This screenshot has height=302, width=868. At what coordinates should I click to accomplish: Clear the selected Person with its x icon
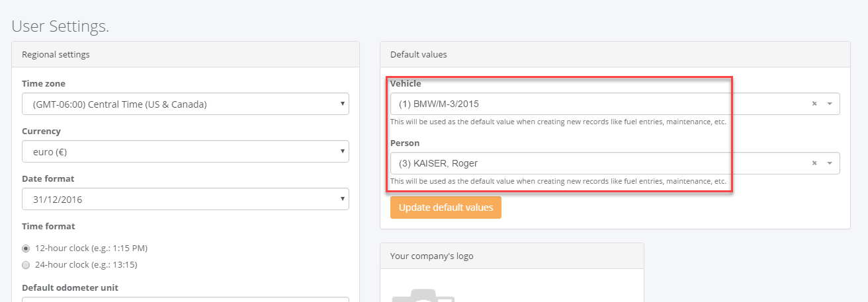click(x=814, y=163)
